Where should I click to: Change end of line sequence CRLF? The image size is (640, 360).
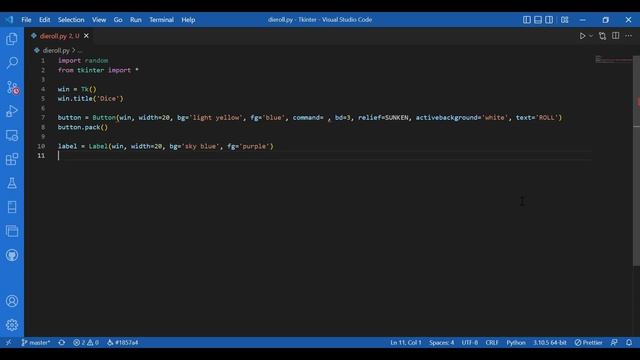pyautogui.click(x=492, y=342)
